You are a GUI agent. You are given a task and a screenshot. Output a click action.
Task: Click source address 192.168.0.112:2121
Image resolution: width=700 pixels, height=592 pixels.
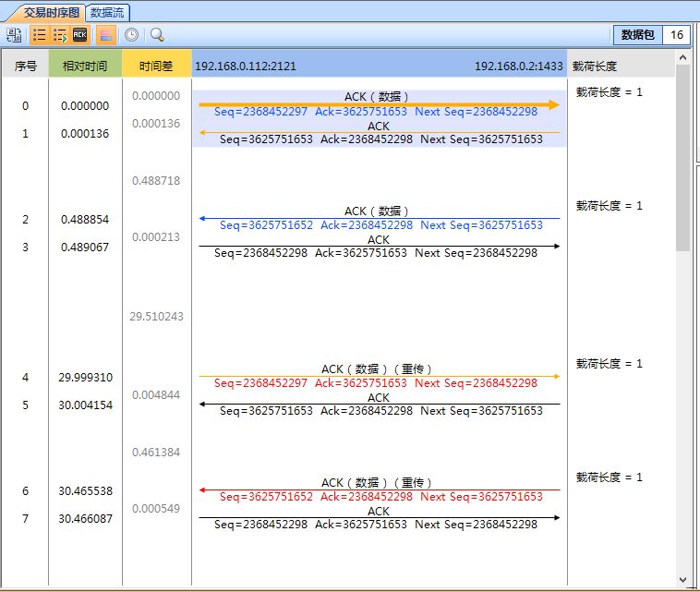tap(245, 66)
